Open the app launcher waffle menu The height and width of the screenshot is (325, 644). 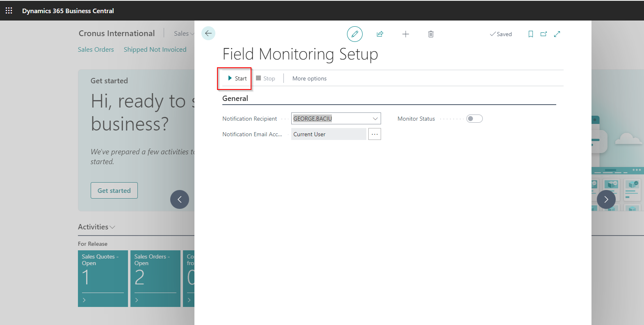9,11
